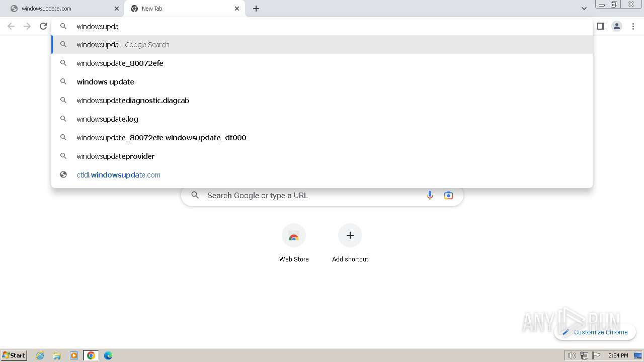Switch to the windowsupdate.com tab
This screenshot has width=644, height=362.
[62, 9]
